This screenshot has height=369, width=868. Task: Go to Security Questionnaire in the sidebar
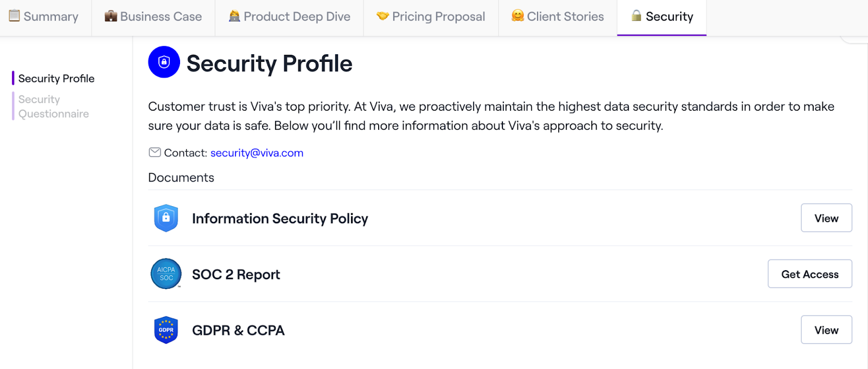pyautogui.click(x=54, y=106)
